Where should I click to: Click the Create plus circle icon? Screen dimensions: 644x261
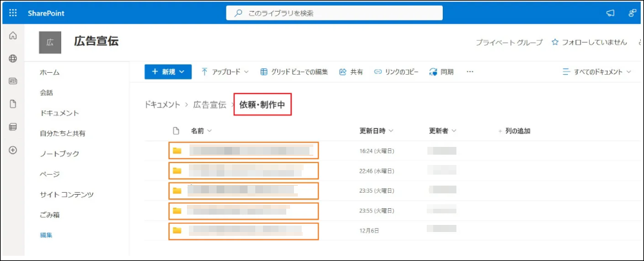click(13, 150)
